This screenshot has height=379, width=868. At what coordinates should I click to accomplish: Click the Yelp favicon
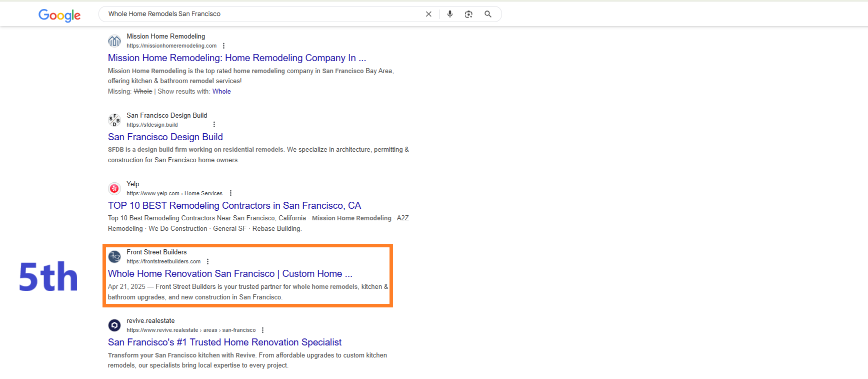click(114, 188)
